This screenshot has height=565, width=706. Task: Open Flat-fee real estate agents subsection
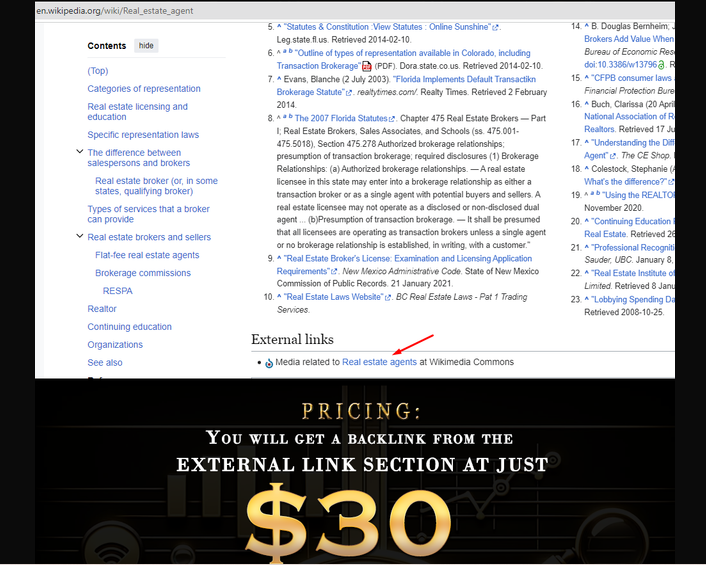147,255
